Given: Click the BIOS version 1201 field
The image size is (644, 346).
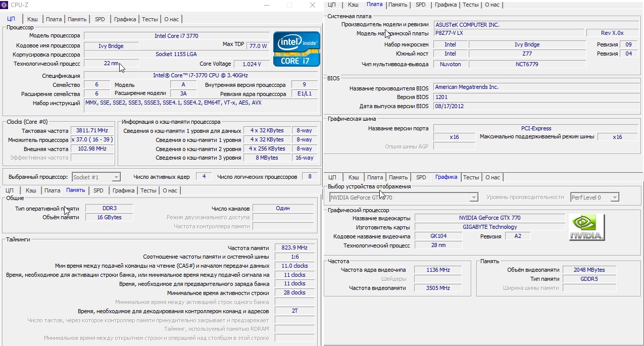Looking at the screenshot, I should click(535, 97).
